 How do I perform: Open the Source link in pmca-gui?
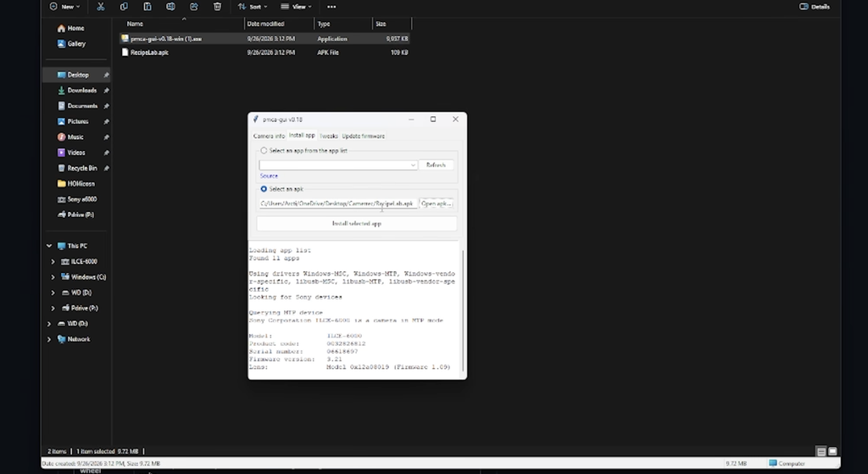click(x=269, y=176)
